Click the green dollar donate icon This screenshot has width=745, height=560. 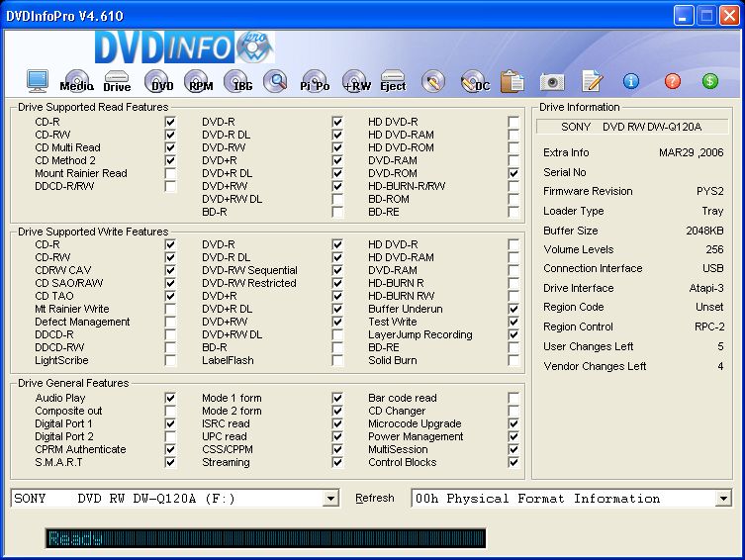[x=709, y=81]
